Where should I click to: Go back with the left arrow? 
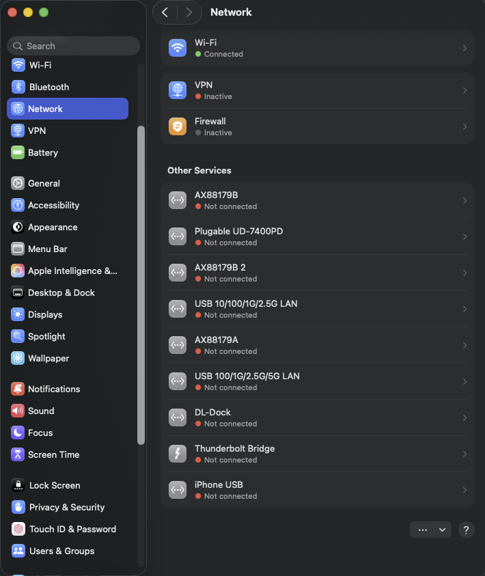[x=165, y=12]
